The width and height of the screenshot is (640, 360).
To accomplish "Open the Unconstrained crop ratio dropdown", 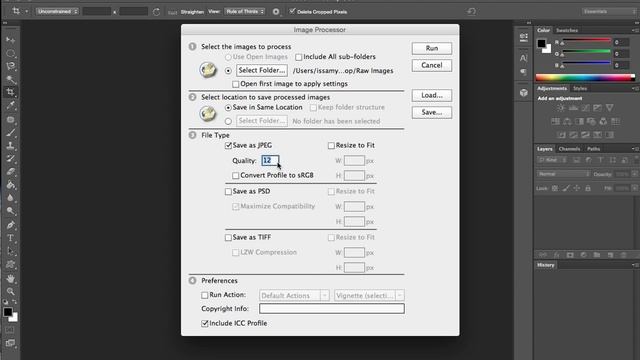I will click(57, 11).
